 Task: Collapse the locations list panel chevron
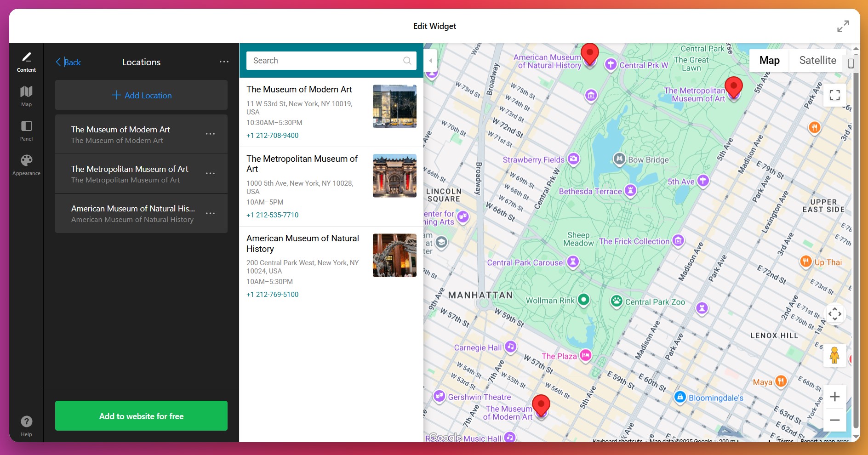click(x=430, y=60)
